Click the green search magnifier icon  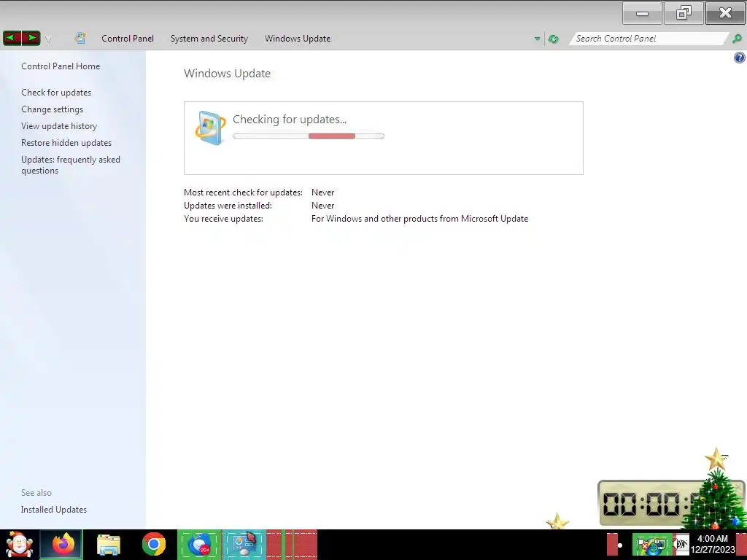[x=737, y=39]
